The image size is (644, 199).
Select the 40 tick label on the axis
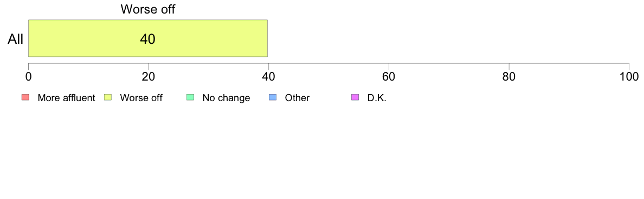pyautogui.click(x=269, y=77)
